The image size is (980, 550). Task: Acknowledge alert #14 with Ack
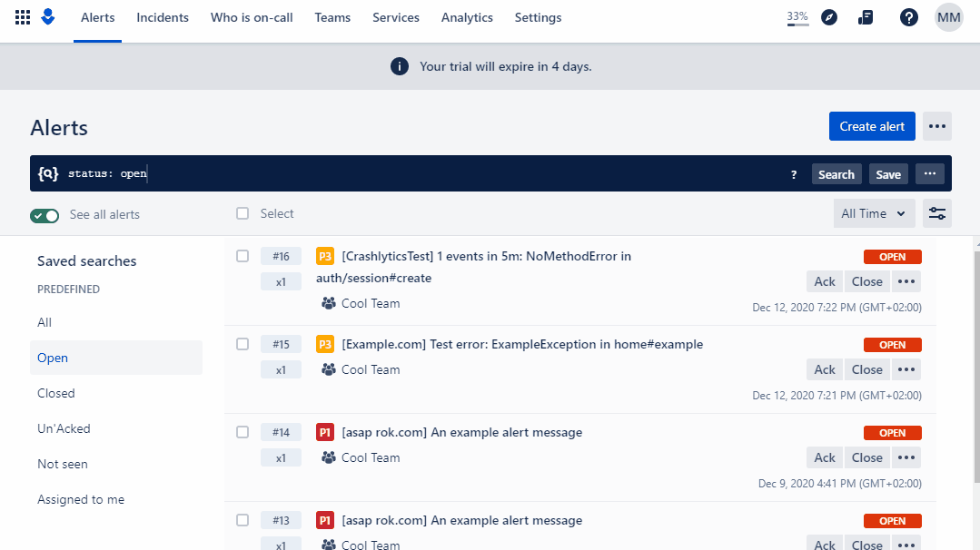(825, 457)
